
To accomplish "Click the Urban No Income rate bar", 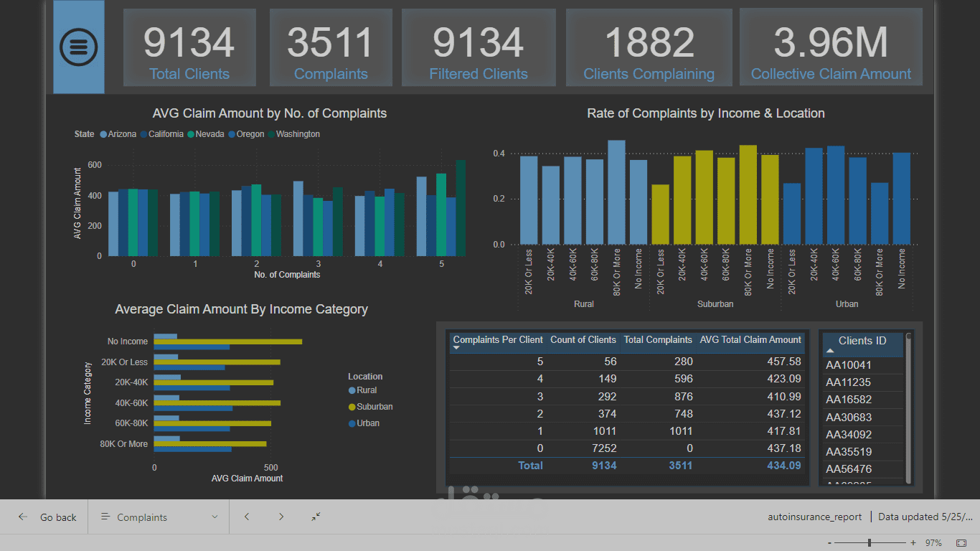I will [x=902, y=199].
